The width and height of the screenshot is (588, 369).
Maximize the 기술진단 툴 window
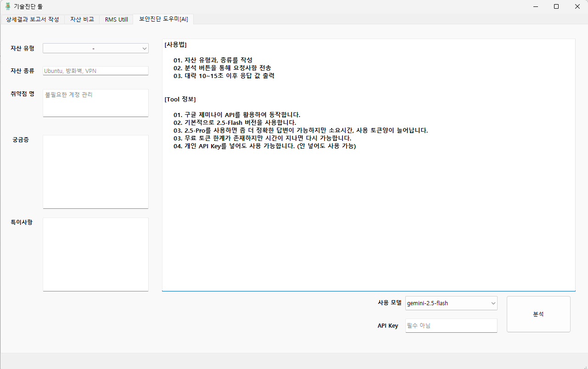pyautogui.click(x=556, y=6)
